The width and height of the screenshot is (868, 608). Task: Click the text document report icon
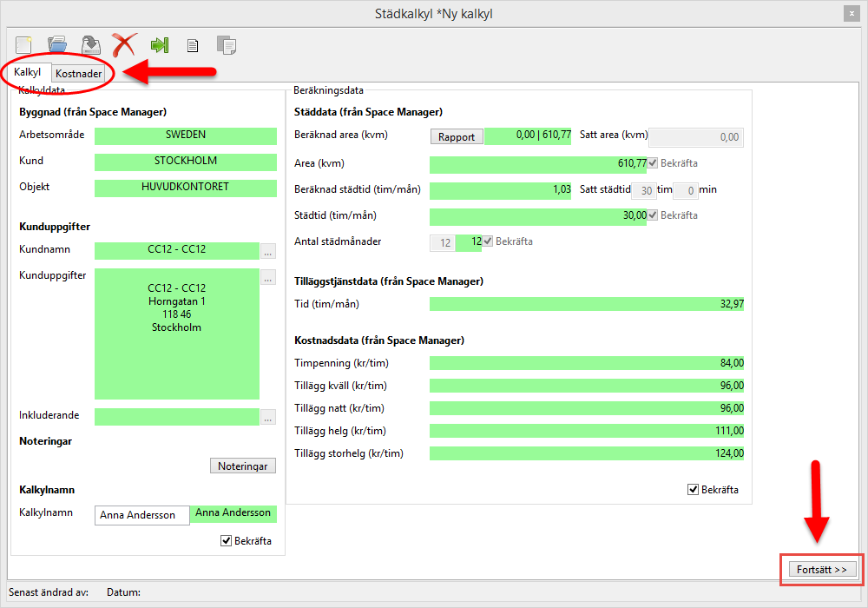193,45
